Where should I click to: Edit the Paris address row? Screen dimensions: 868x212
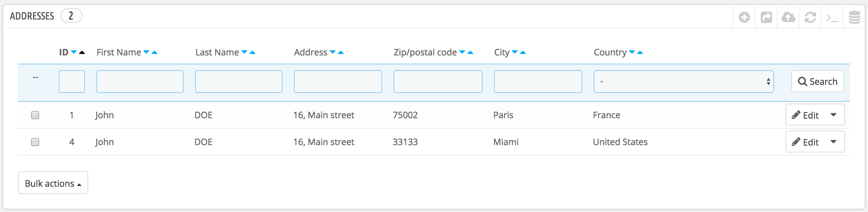(x=805, y=115)
